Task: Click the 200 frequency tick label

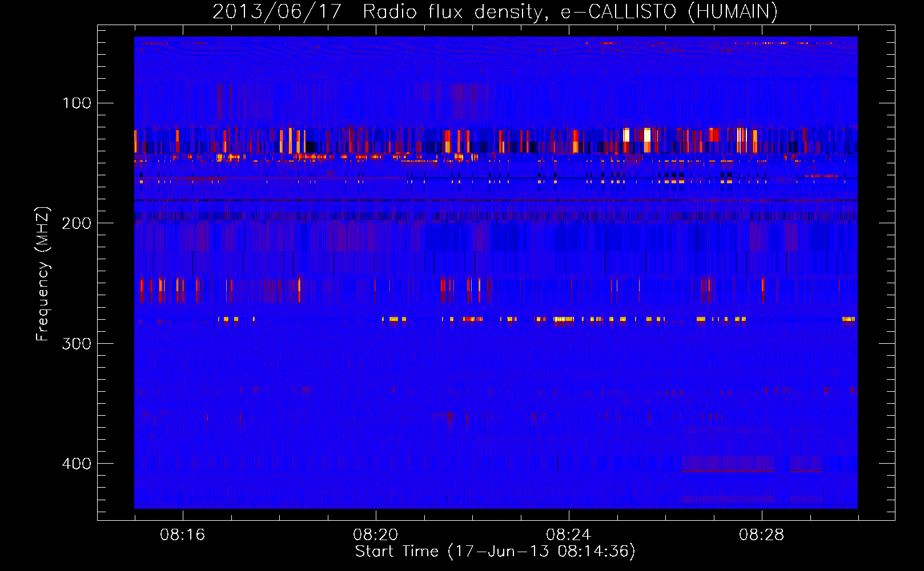Action: [x=77, y=223]
